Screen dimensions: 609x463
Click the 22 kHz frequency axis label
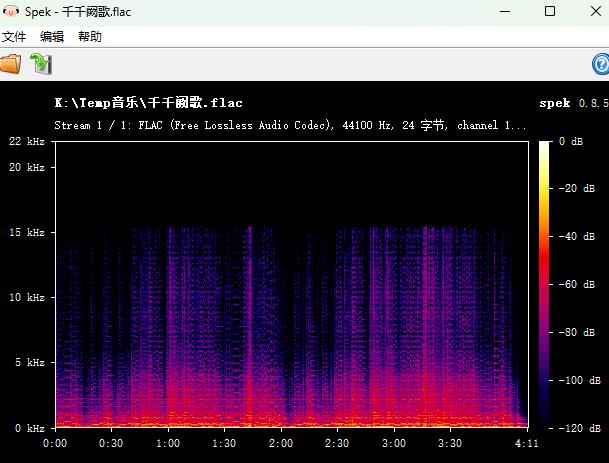click(x=28, y=142)
